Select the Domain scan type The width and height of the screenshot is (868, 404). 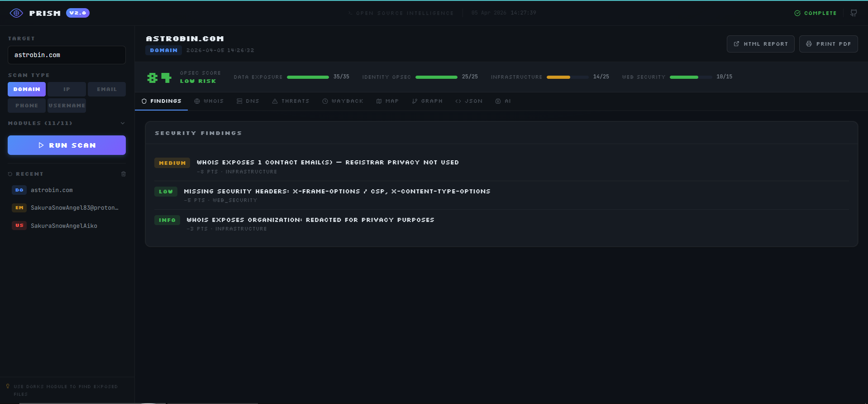27,89
